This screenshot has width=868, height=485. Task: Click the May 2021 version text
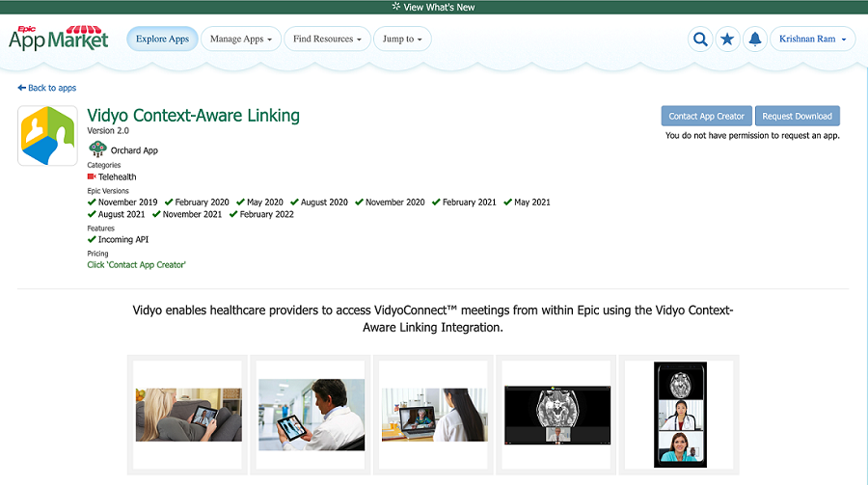[532, 202]
